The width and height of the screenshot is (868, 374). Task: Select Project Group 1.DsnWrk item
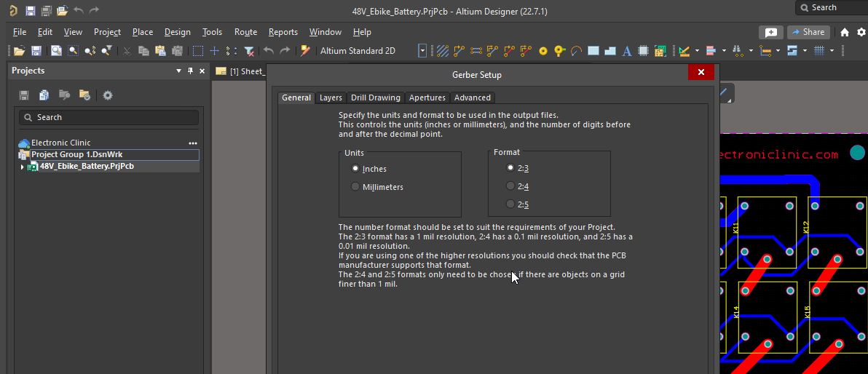(x=108, y=154)
